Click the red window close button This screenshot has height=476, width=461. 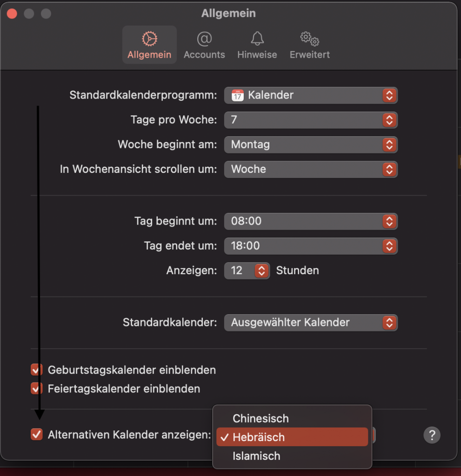[x=12, y=13]
